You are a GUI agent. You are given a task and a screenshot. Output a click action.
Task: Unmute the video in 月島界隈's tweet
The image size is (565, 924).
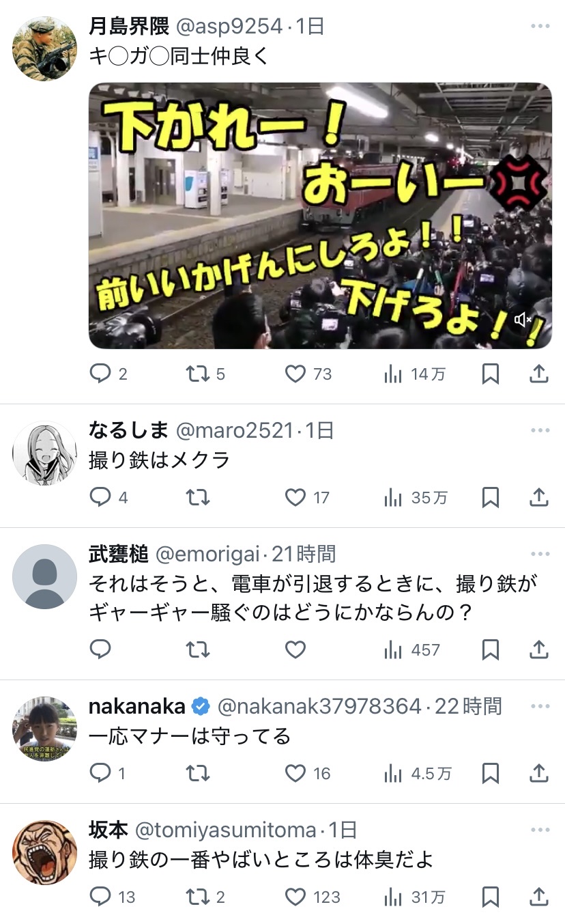point(523,320)
